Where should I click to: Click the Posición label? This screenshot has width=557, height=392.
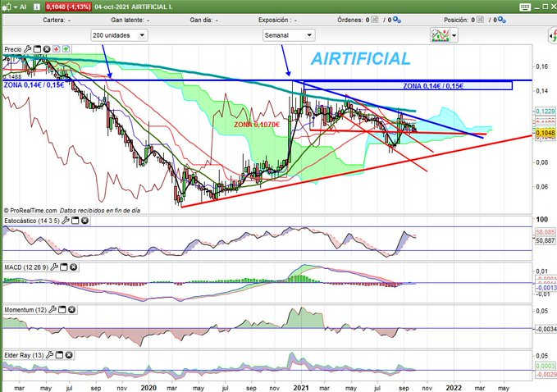click(456, 21)
